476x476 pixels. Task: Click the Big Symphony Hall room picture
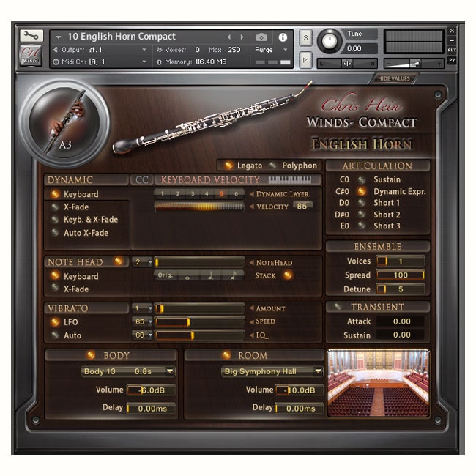[x=378, y=383]
